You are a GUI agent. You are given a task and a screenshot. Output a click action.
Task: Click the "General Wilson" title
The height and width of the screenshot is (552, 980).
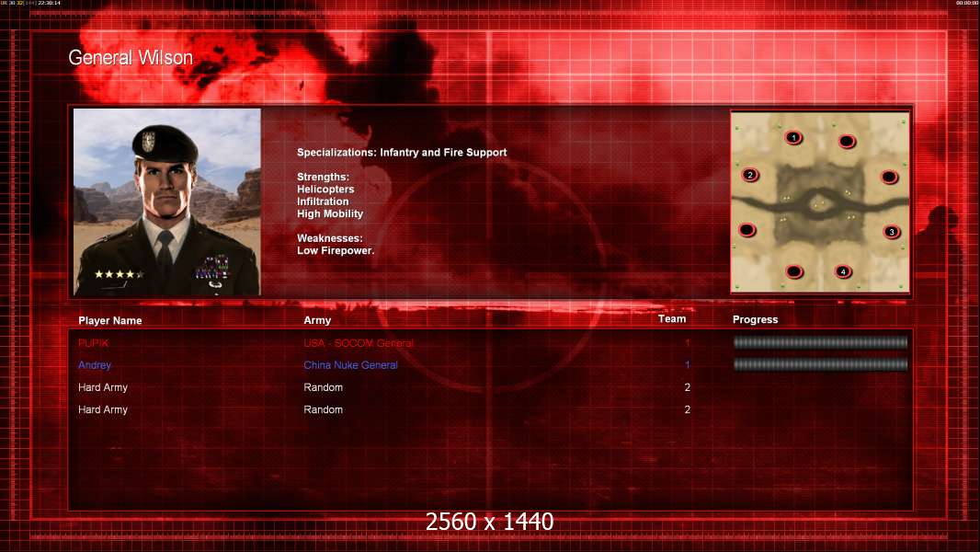coord(131,58)
